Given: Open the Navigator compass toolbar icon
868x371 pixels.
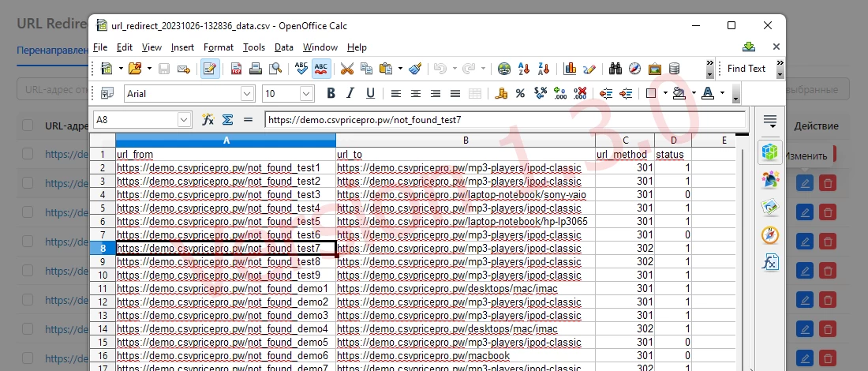Looking at the screenshot, I should tap(635, 69).
